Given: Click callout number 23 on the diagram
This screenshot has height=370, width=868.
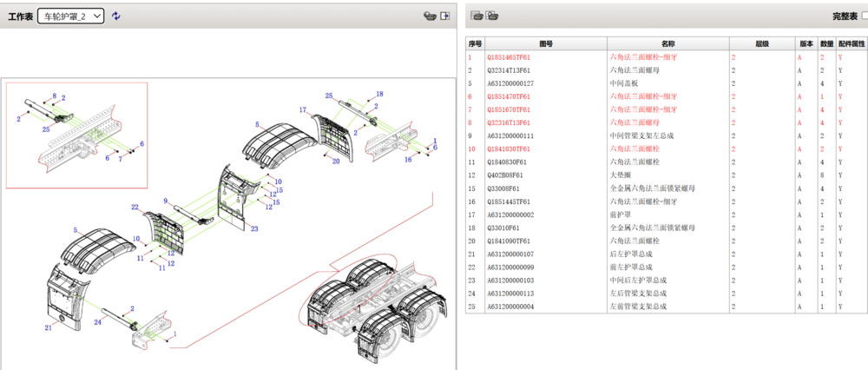Looking at the screenshot, I should [x=253, y=229].
